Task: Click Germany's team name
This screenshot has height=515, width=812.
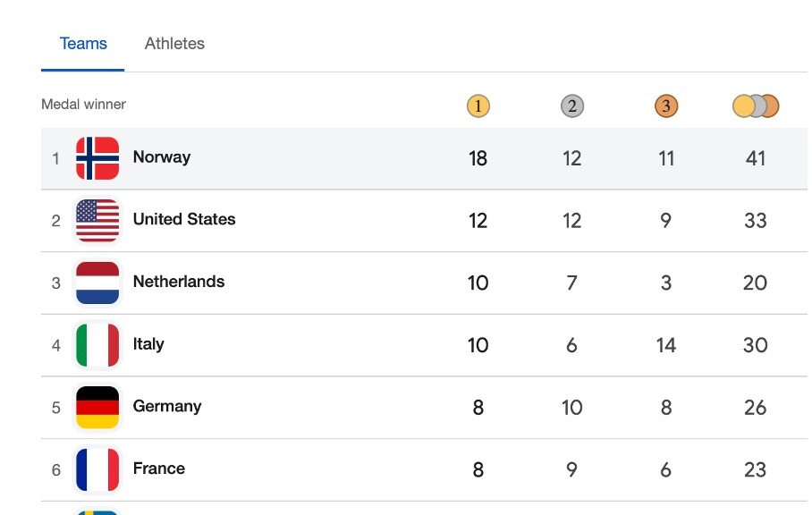Action: 167,406
